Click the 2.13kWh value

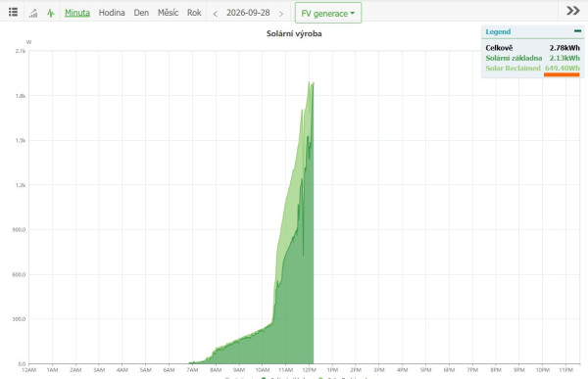coord(564,58)
